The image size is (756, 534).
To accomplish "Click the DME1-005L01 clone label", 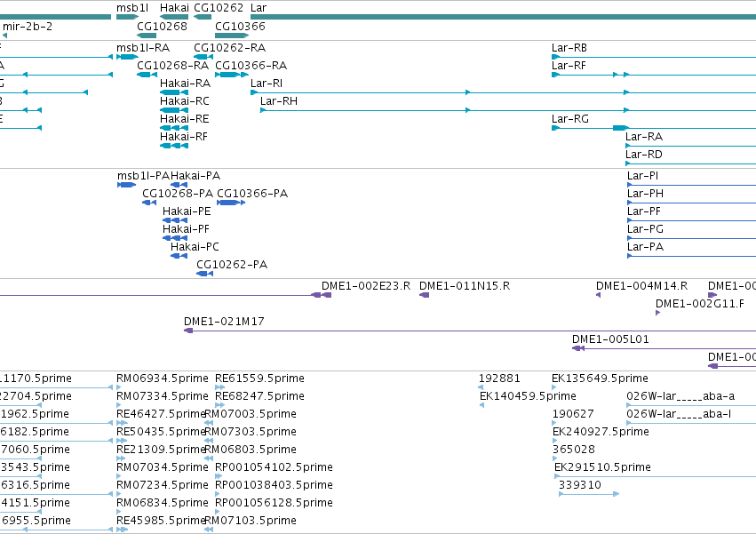I will coord(610,339).
